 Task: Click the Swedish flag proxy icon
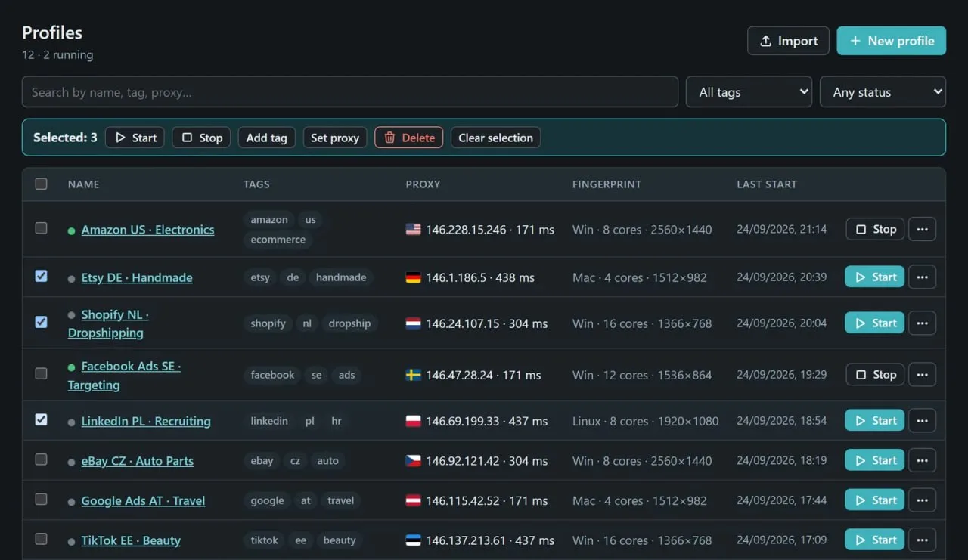[x=413, y=375]
